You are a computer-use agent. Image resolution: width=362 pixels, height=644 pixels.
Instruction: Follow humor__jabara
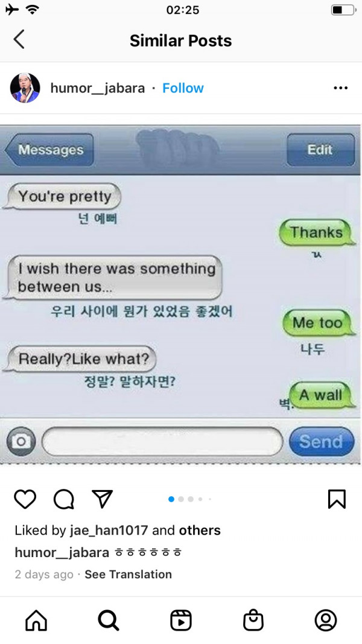click(183, 88)
